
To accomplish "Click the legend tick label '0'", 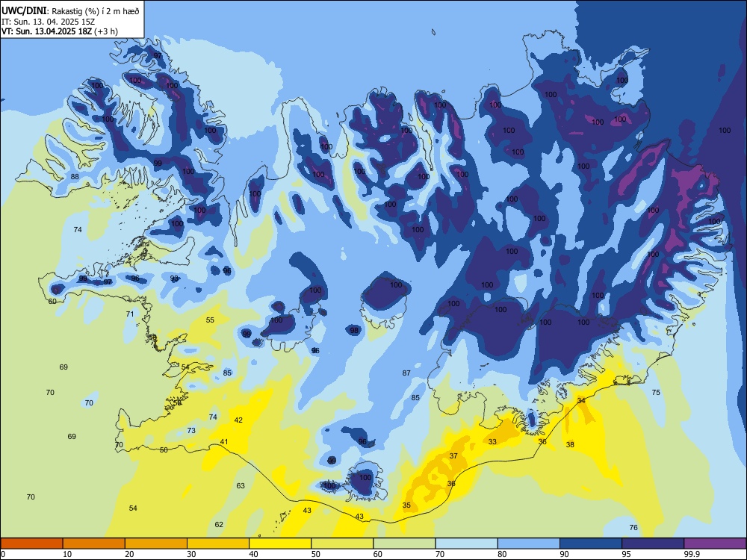I will (3, 554).
